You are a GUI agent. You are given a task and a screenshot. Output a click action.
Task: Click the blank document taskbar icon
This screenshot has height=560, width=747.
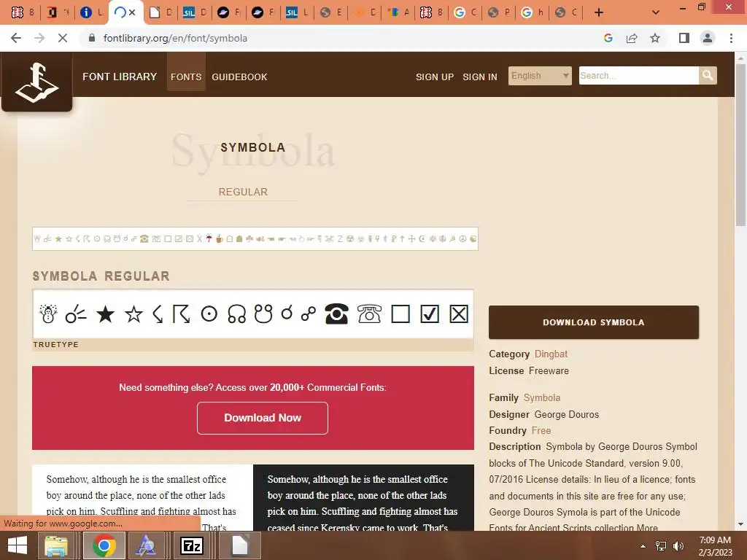pos(240,545)
